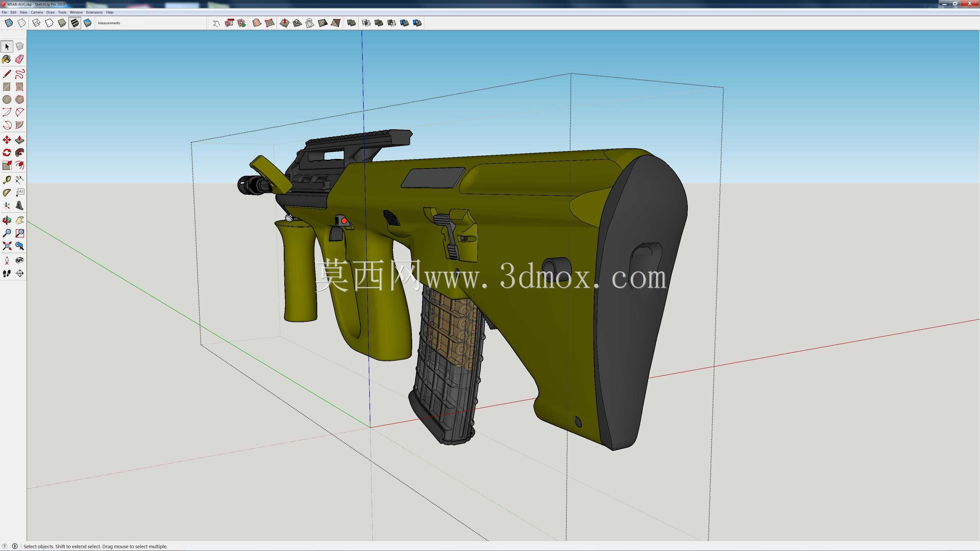Choose the Zoom magnifier tool
This screenshot has height=551, width=980.
7,233
